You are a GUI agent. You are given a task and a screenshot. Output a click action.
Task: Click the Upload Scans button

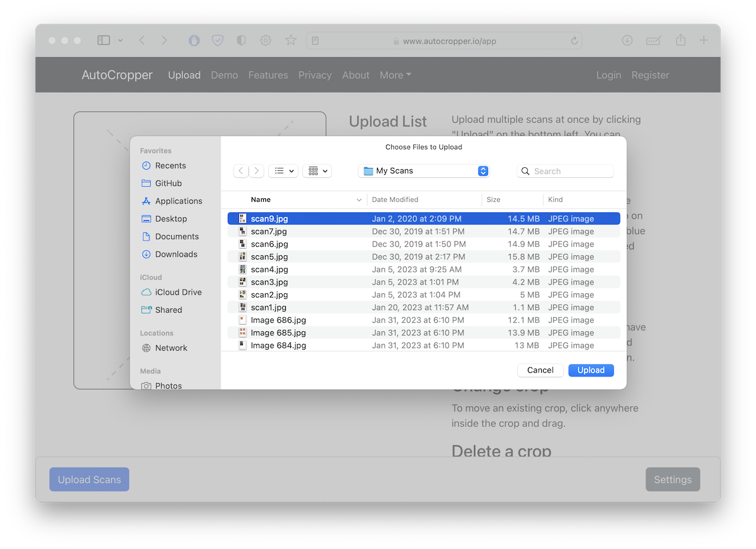(x=89, y=479)
